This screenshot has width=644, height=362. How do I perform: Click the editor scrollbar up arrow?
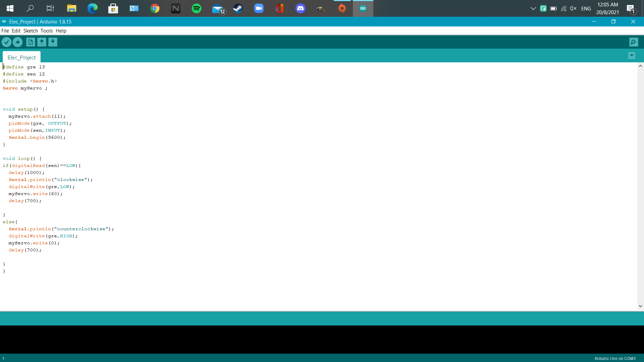click(640, 66)
